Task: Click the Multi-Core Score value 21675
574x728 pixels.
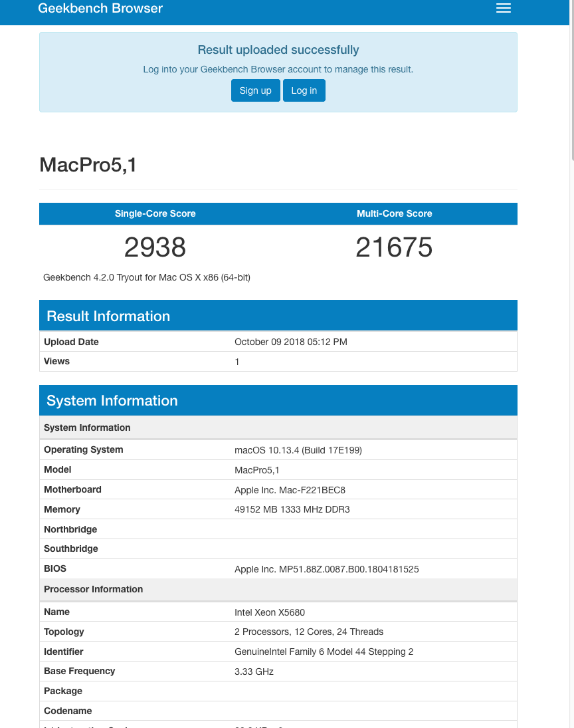Action: 394,247
